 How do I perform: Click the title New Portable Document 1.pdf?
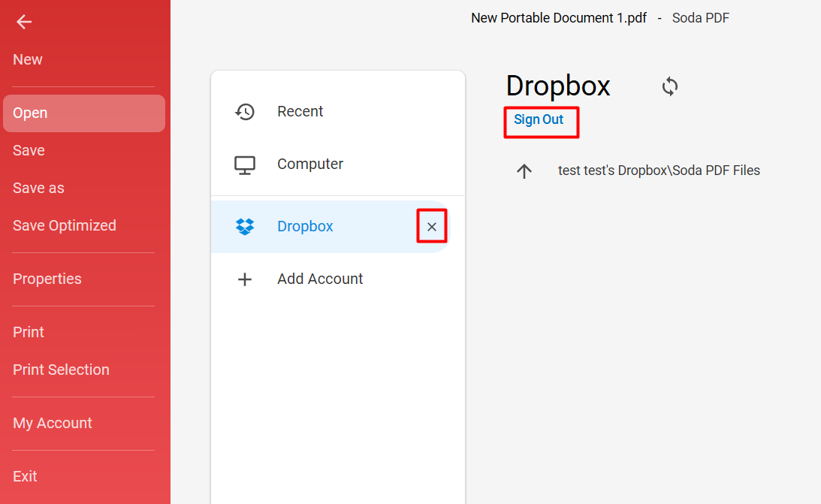pyautogui.click(x=559, y=18)
